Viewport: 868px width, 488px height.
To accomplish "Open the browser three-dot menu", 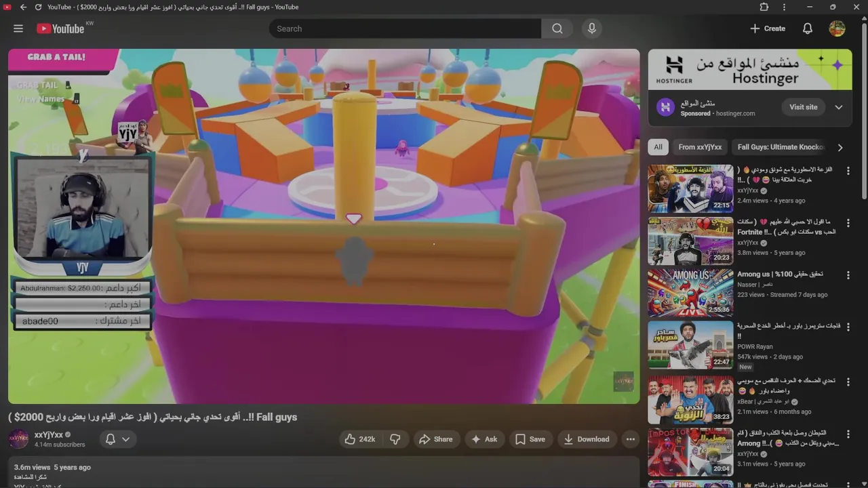I will pyautogui.click(x=785, y=7).
